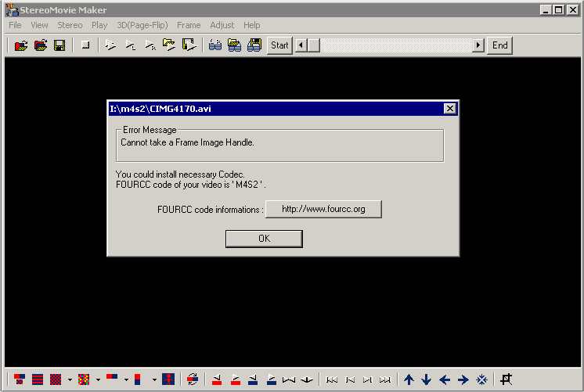Click the OK button in error dialog
Image resolution: width=584 pixels, height=392 pixels.
point(264,239)
